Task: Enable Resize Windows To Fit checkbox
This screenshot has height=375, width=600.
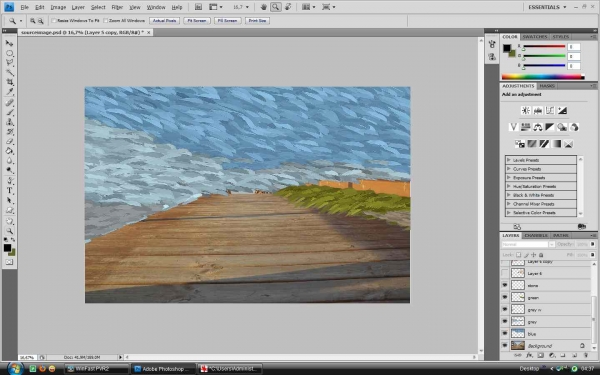Action: point(54,21)
